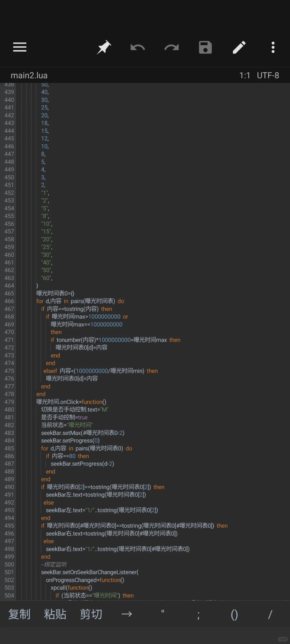Image resolution: width=290 pixels, height=644 pixels.
Task: Click 曝光时间.onClick=function() line
Action: (x=71, y=402)
